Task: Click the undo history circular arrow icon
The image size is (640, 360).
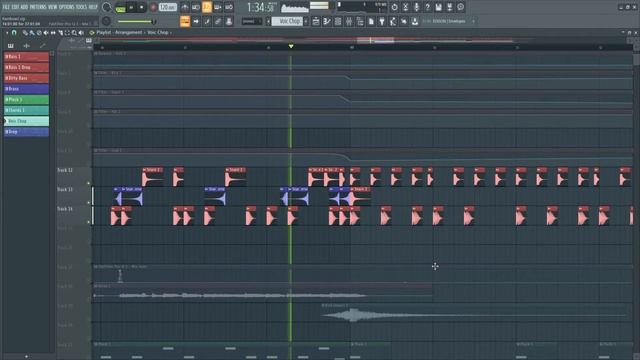Action: (x=394, y=7)
